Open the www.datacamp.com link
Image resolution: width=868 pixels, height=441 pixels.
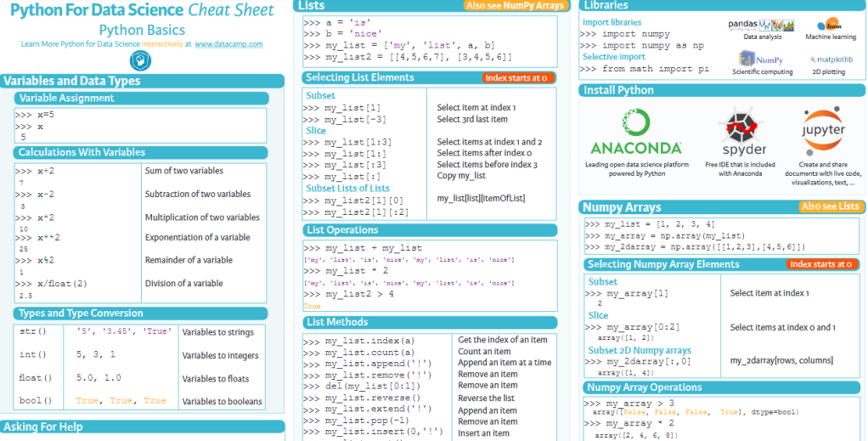click(228, 43)
